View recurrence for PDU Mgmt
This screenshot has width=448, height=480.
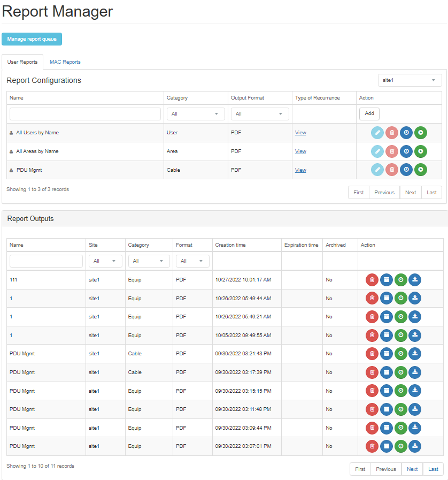300,170
